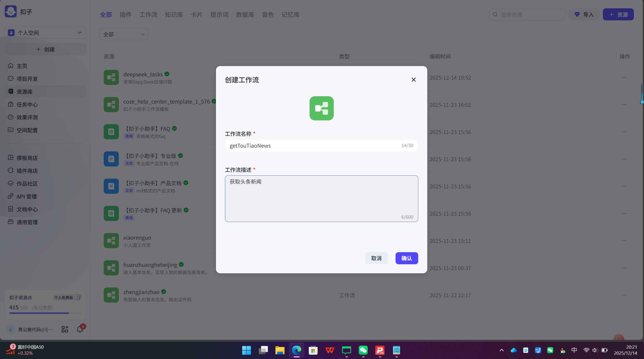Open the 全部 resource type filter dropdown
Image resolution: width=644 pixels, height=359 pixels.
(124, 34)
